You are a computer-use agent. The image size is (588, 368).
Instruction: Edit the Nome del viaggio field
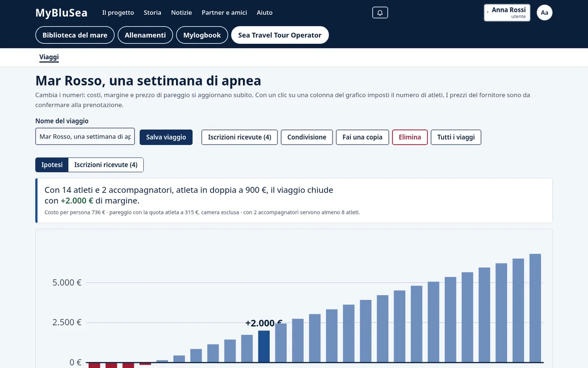coord(85,137)
